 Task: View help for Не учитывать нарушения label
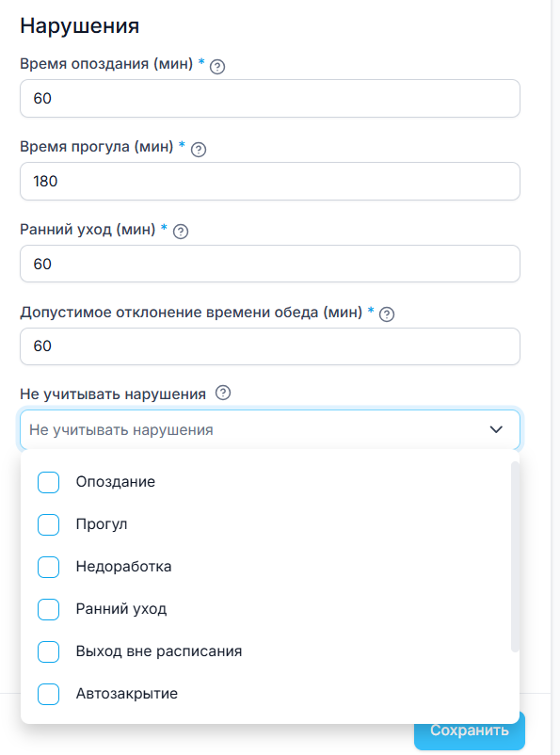point(223,393)
